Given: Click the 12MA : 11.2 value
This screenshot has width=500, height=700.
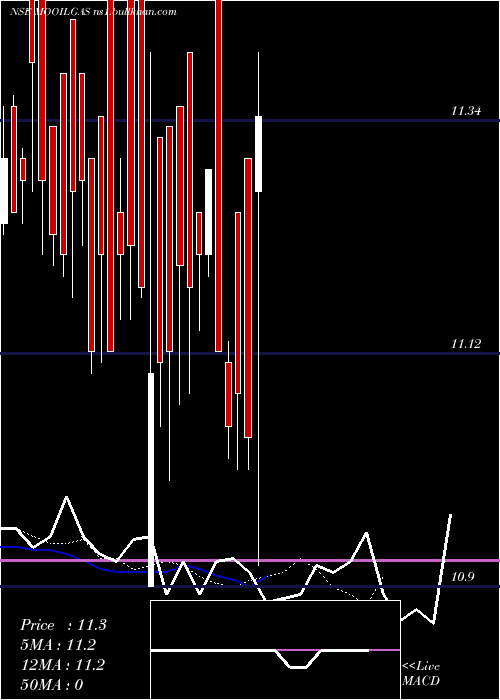Looking at the screenshot, I should click(63, 665).
